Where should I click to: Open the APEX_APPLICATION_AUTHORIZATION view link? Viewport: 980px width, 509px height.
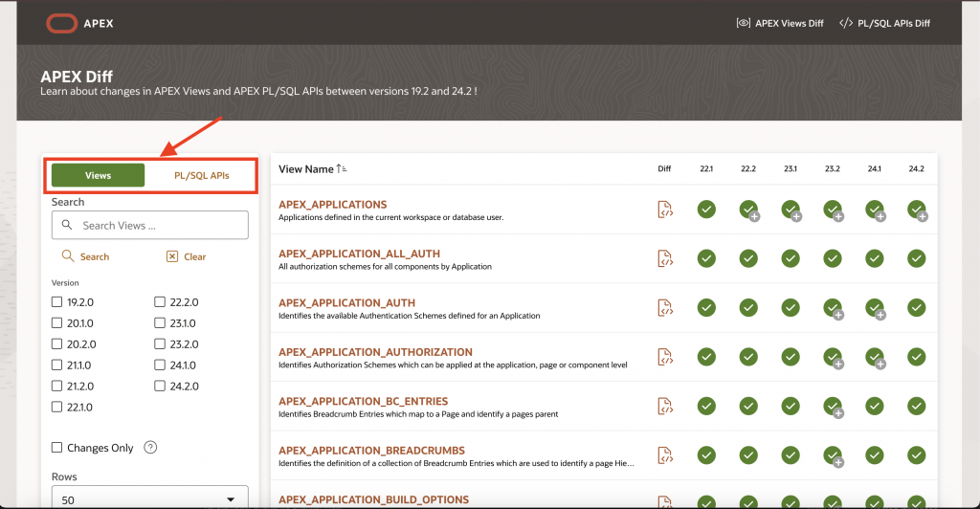click(375, 352)
